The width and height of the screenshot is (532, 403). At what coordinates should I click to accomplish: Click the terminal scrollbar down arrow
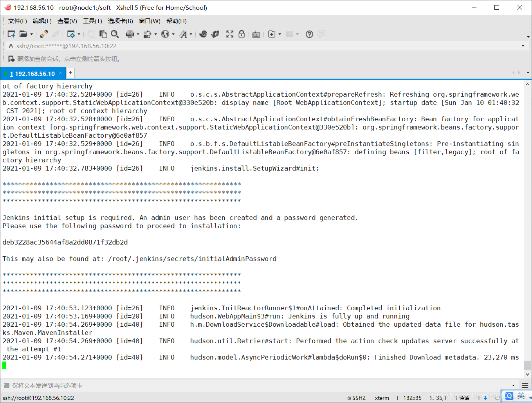click(x=527, y=374)
